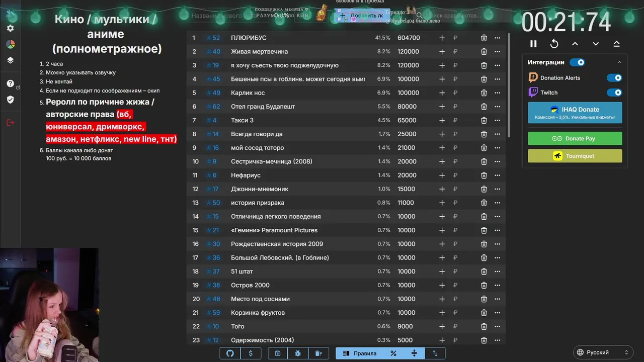Image resolution: width=644 pixels, height=362 pixels.
Task: Open more options for Нефариус lot
Action: click(x=497, y=175)
